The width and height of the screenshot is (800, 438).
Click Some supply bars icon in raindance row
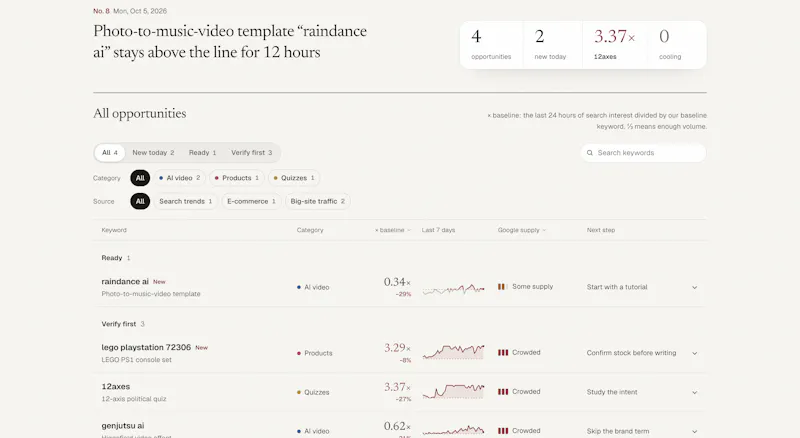coord(503,287)
